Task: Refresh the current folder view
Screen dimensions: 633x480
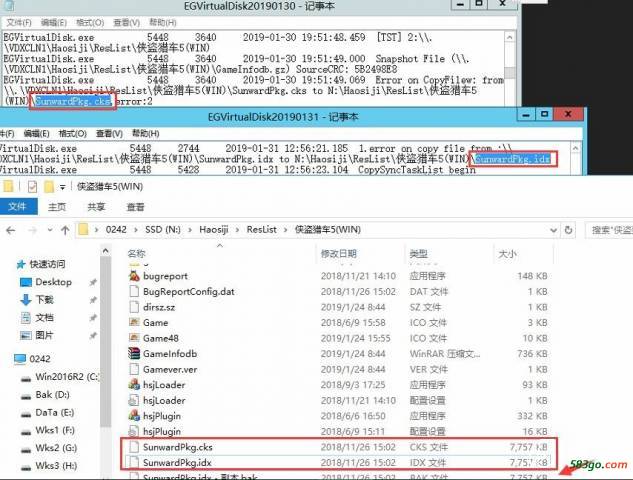Action: [x=568, y=230]
